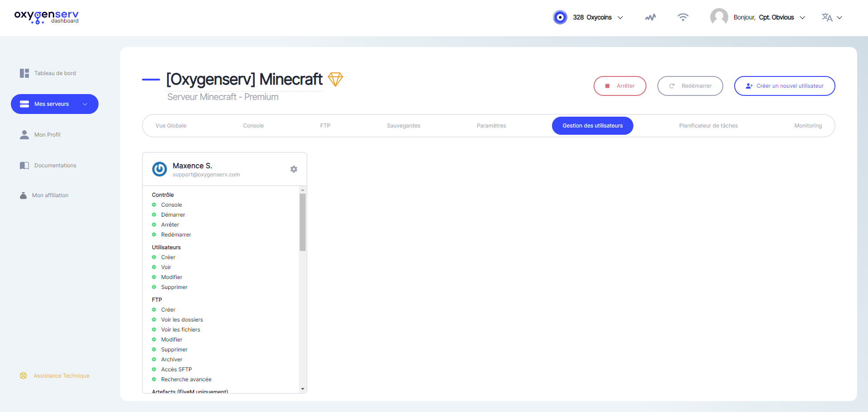Open Documentations page
Screen dimensions: 868x412
55,166
